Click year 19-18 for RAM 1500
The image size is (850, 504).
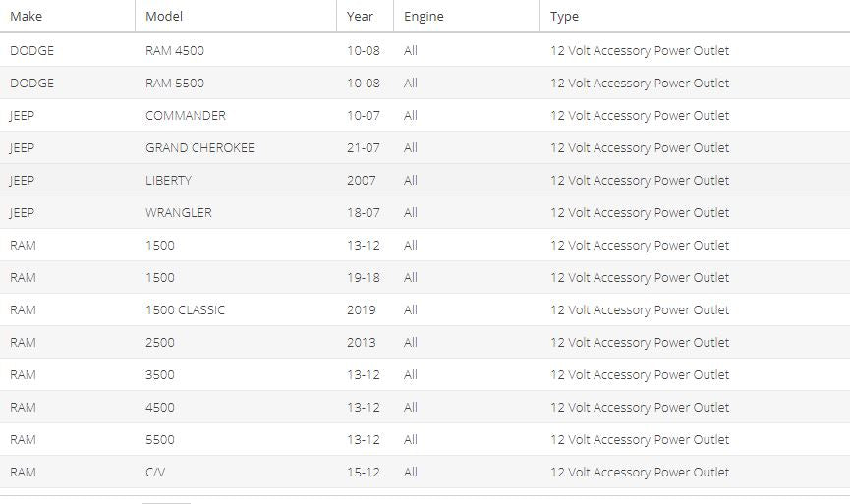[364, 277]
